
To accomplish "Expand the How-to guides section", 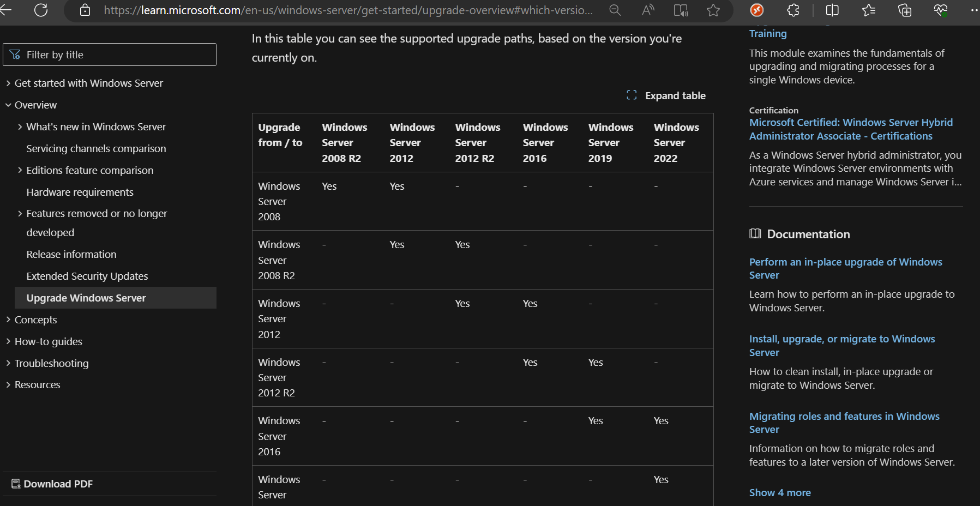I will click(8, 341).
